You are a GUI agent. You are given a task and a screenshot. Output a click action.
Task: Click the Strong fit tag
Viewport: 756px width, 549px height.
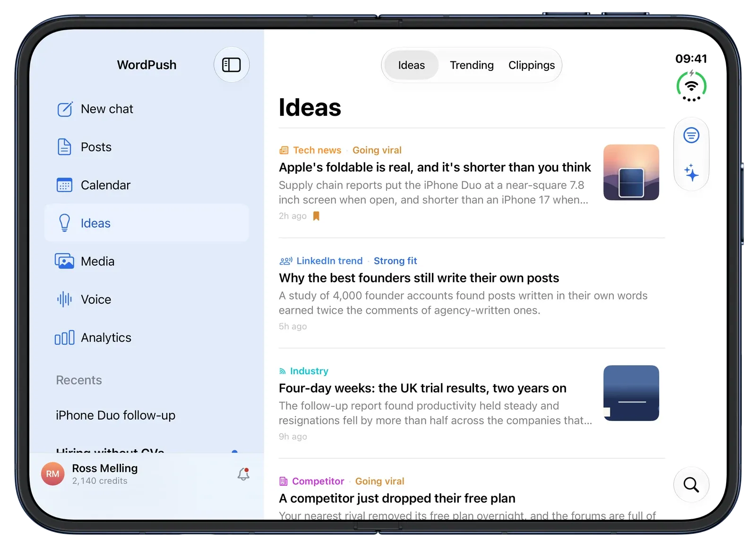(395, 261)
